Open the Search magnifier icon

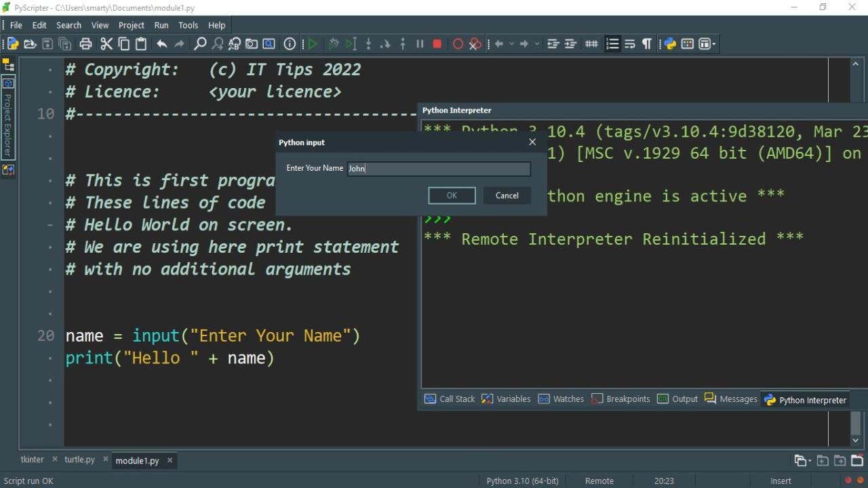click(x=200, y=44)
